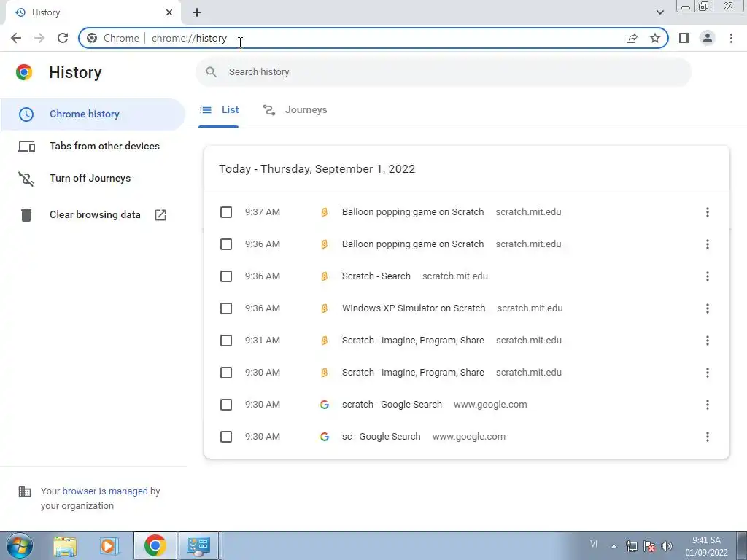Focus the Search history field
747x560 pixels.
[443, 72]
